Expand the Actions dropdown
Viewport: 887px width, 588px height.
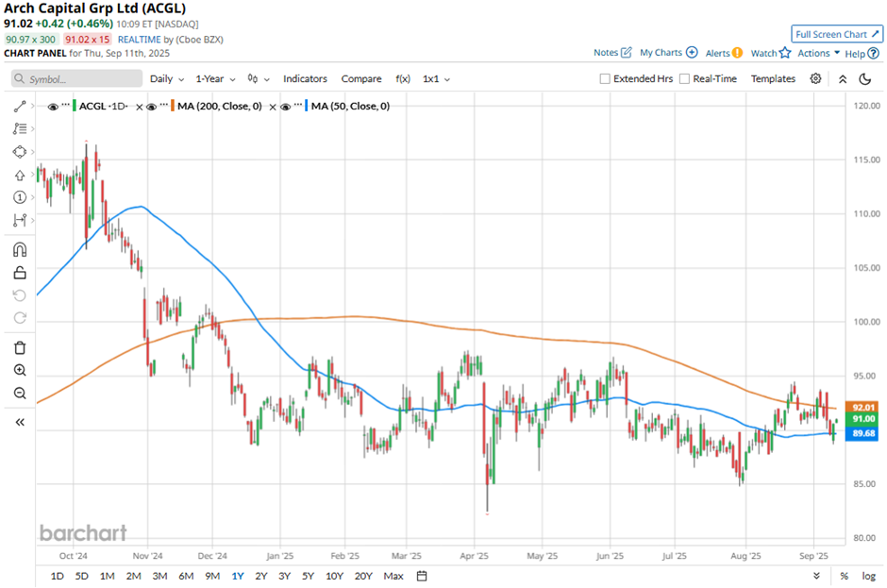pos(818,53)
